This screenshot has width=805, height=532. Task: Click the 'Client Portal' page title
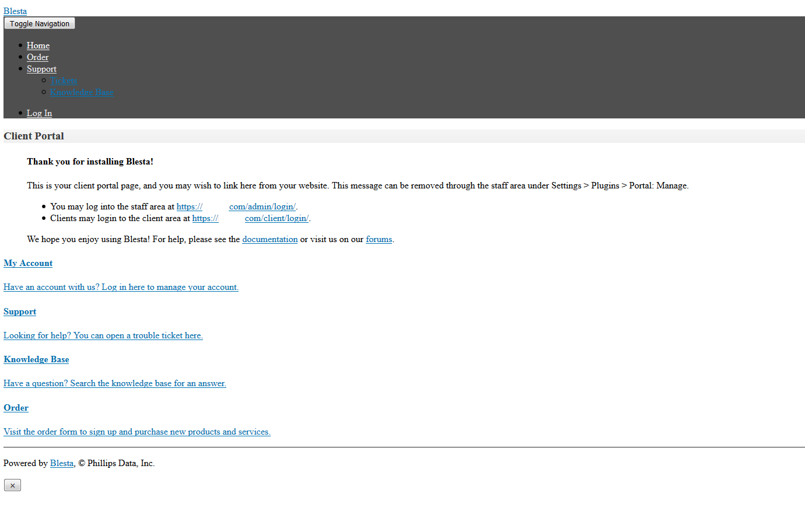34,136
